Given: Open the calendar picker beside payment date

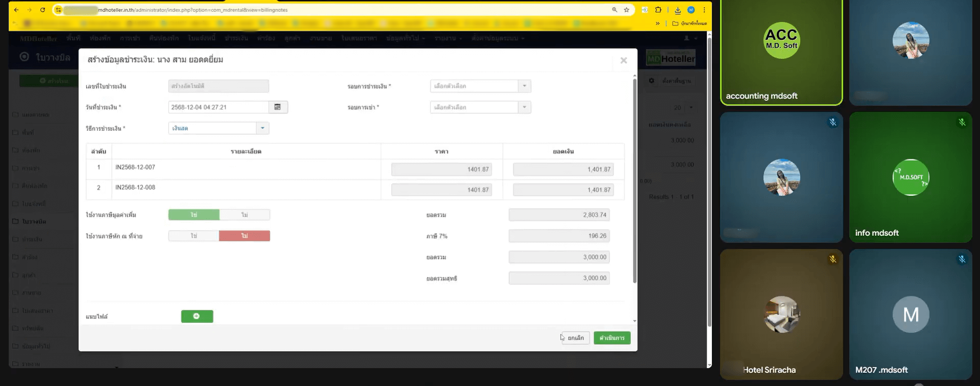Looking at the screenshot, I should tap(278, 107).
